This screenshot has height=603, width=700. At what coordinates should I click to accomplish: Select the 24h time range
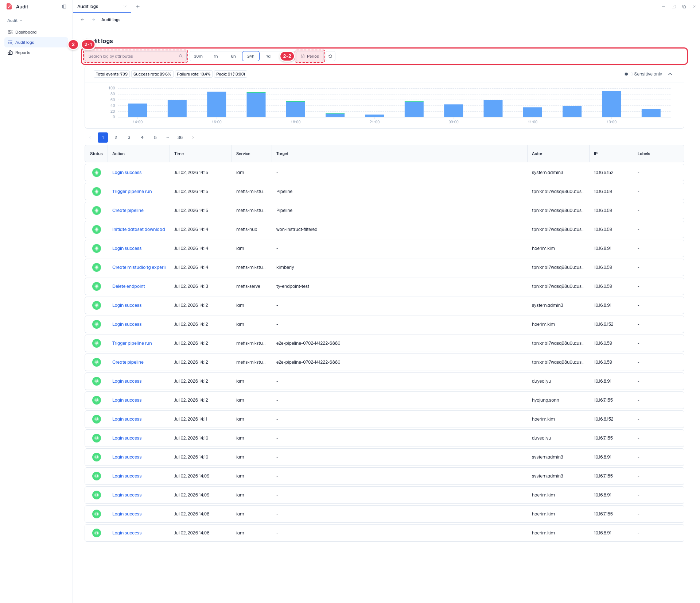pos(251,56)
